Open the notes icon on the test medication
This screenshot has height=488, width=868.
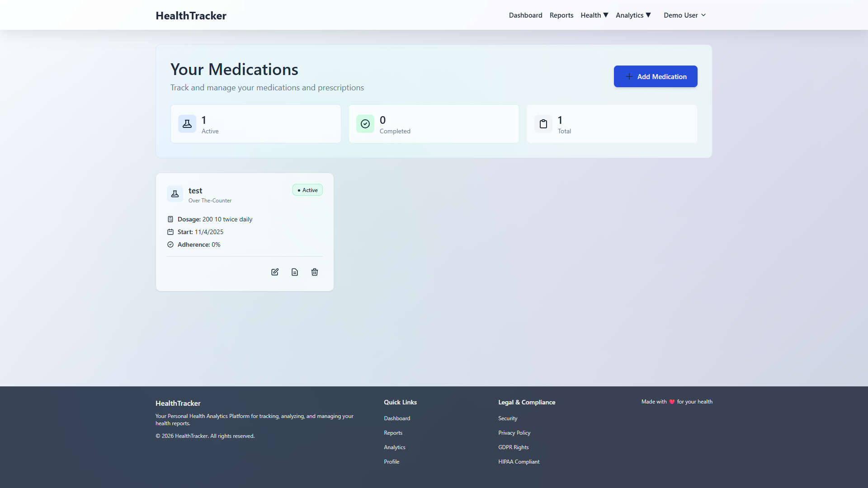click(294, 272)
